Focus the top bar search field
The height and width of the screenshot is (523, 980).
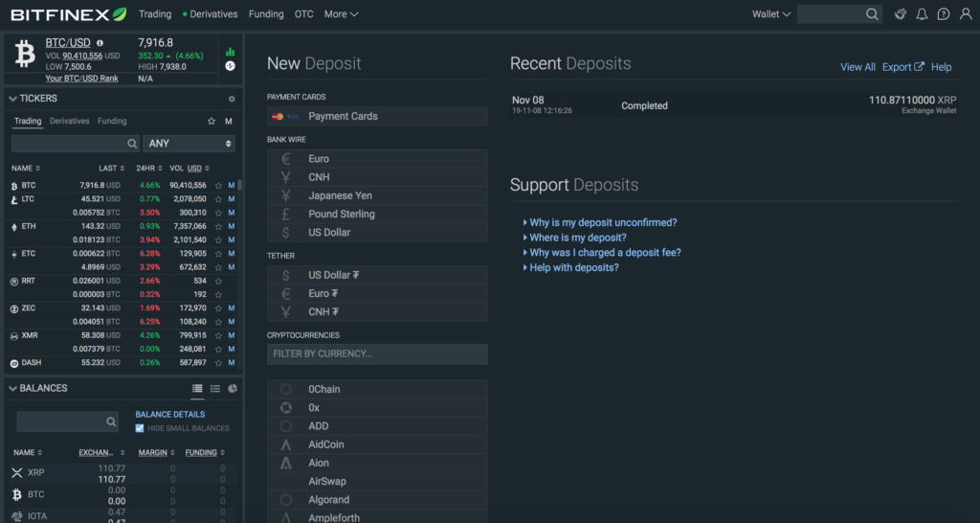pos(832,14)
